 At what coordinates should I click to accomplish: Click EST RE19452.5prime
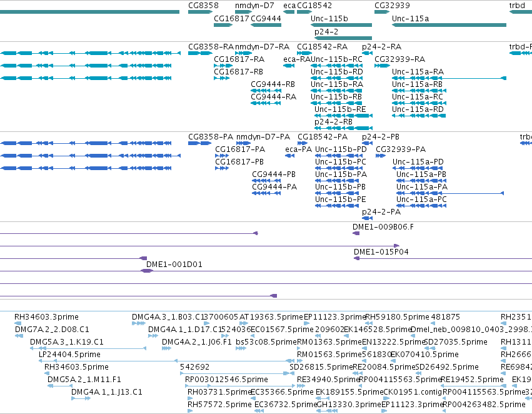tap(472, 380)
